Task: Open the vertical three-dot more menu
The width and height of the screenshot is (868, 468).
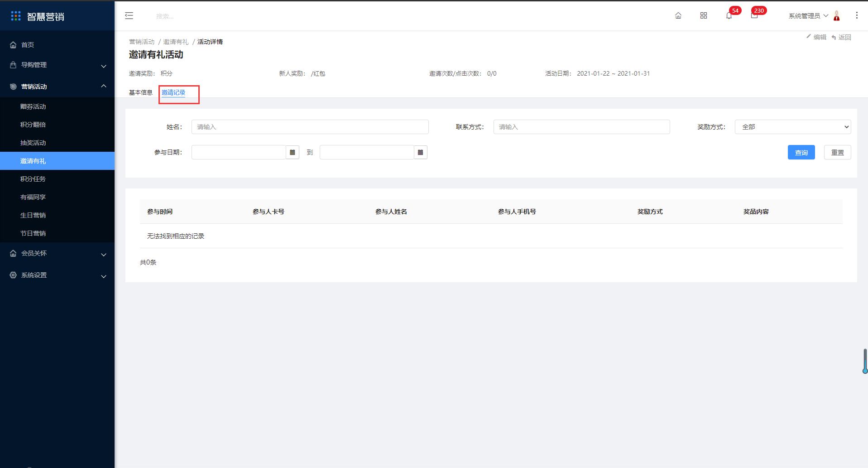Action: pos(857,15)
